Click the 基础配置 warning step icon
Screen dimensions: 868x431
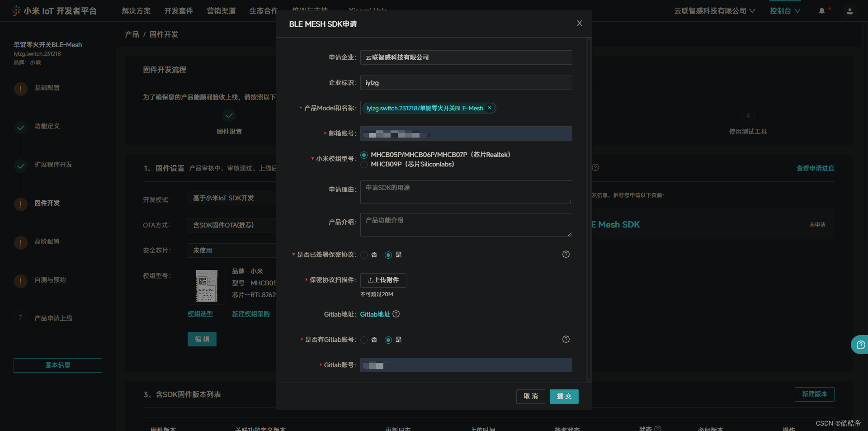point(21,89)
